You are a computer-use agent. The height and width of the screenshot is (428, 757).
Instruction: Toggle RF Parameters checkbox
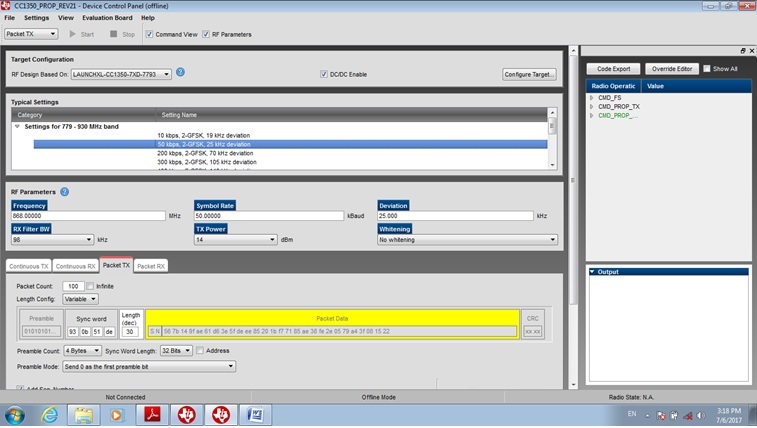point(206,34)
